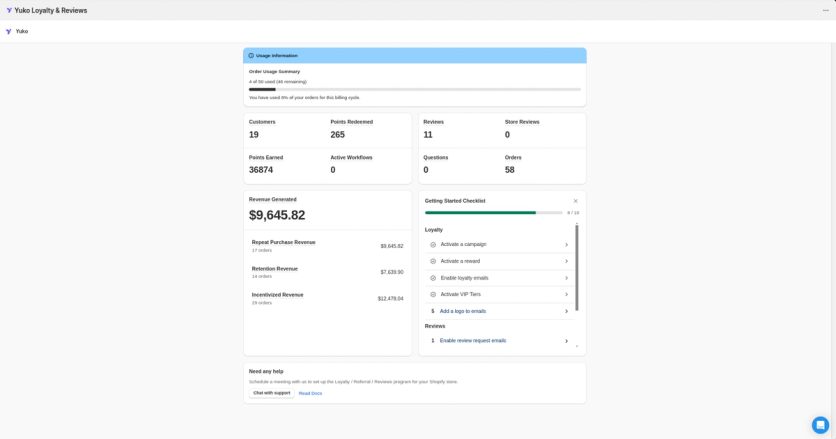The width and height of the screenshot is (836, 439).
Task: Close the Getting Started Checklist
Action: (x=576, y=201)
